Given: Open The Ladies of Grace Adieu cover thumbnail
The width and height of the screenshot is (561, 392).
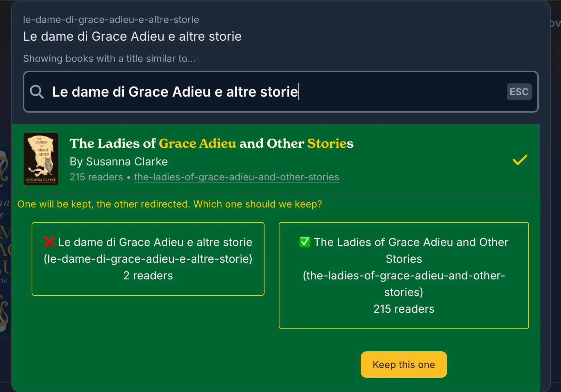Looking at the screenshot, I should [41, 159].
